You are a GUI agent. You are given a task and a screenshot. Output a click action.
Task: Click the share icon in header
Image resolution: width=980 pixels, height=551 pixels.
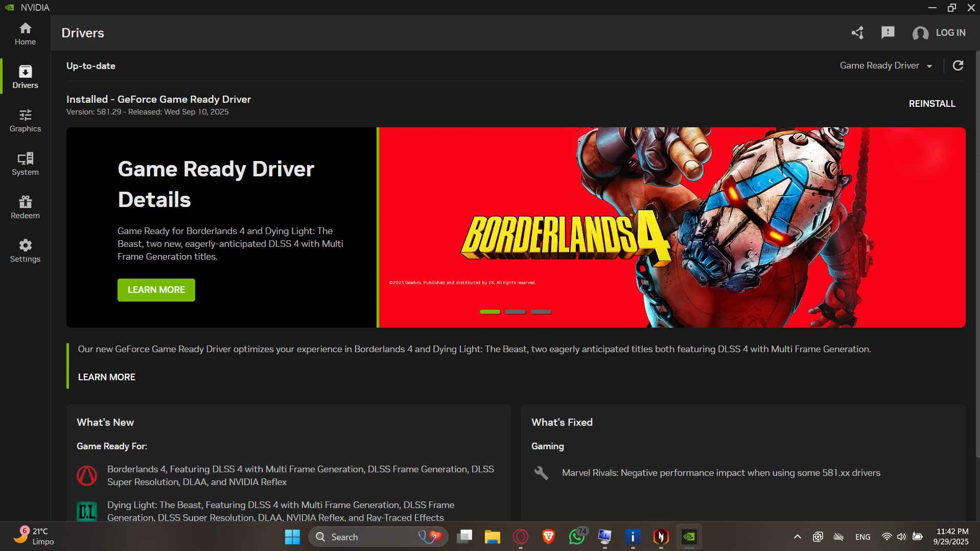(857, 33)
